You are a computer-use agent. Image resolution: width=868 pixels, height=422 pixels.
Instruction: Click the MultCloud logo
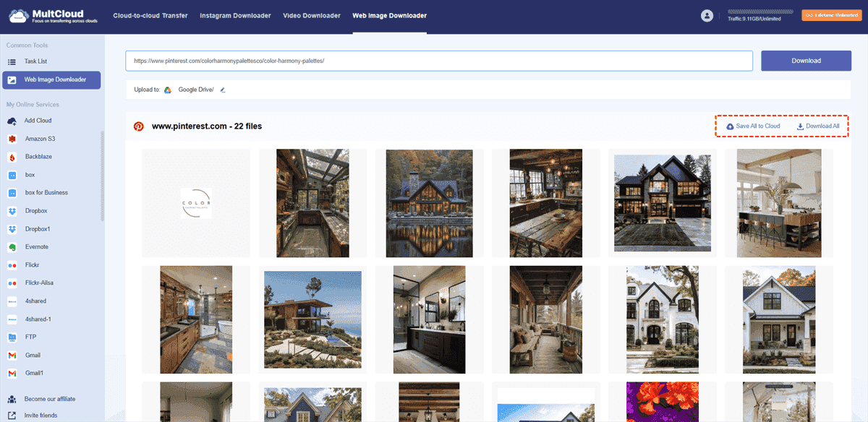(x=53, y=16)
